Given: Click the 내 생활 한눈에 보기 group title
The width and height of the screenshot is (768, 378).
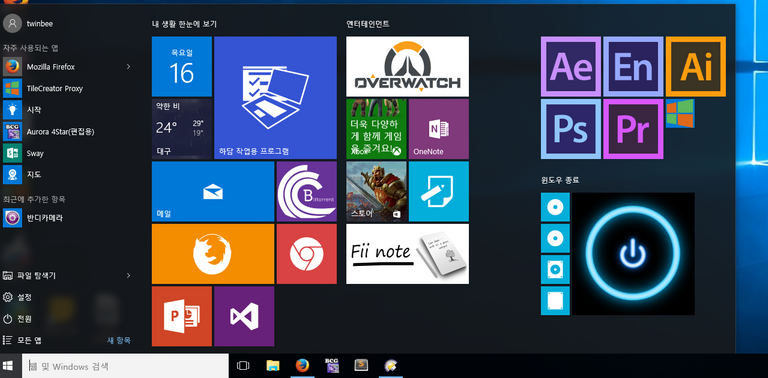Looking at the screenshot, I should (x=184, y=24).
